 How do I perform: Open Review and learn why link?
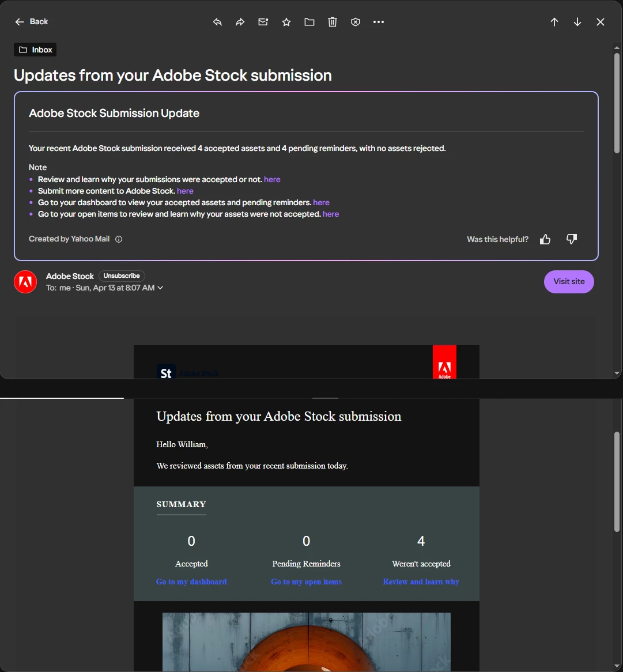421,582
